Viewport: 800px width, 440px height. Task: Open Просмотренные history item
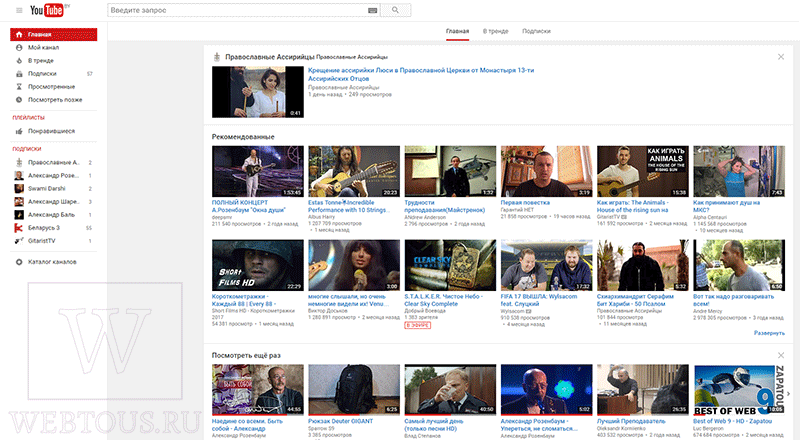51,87
